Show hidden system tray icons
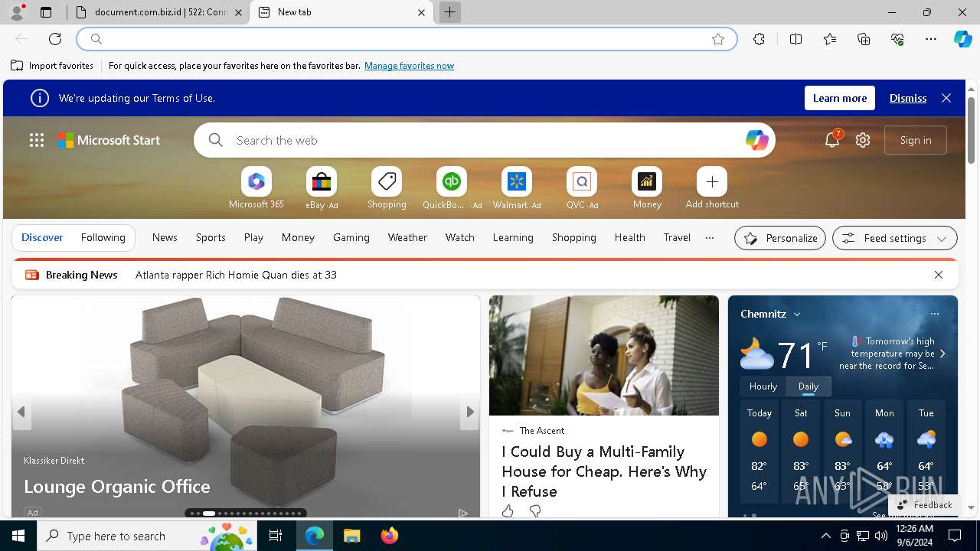980x551 pixels. click(x=825, y=536)
